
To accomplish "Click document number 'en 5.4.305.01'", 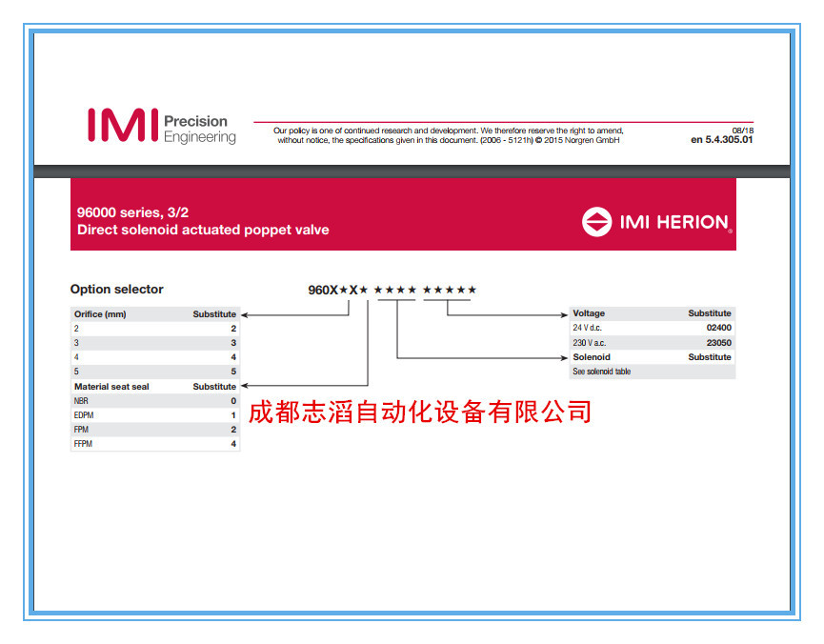I will 721,139.
